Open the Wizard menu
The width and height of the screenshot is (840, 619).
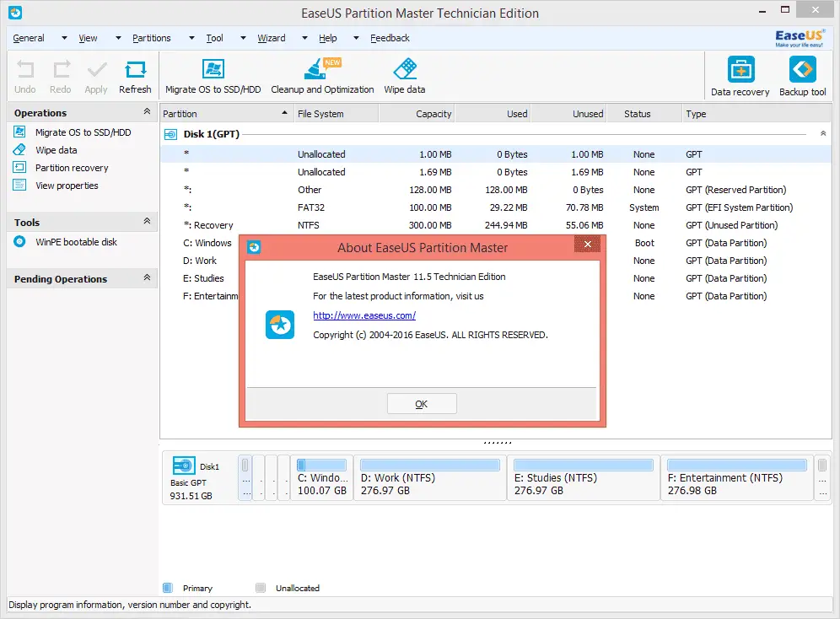pos(271,38)
